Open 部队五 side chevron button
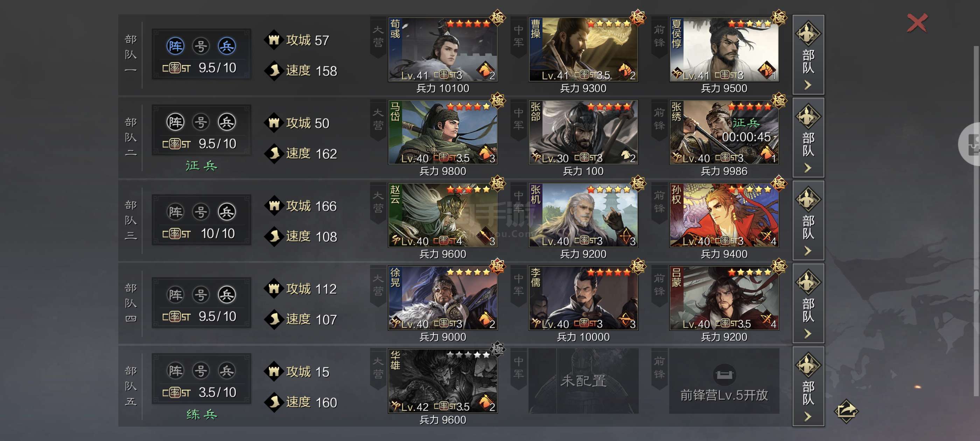The width and height of the screenshot is (980, 441). pos(808,386)
